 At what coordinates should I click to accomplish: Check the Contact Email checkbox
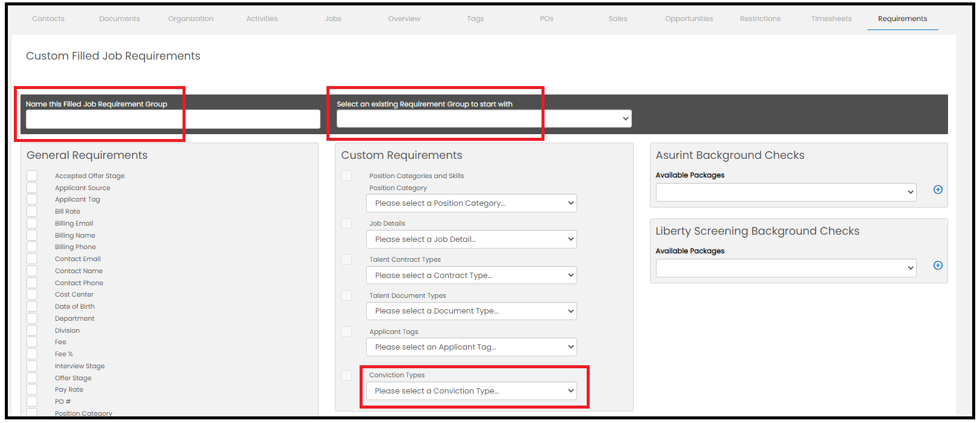click(x=32, y=259)
